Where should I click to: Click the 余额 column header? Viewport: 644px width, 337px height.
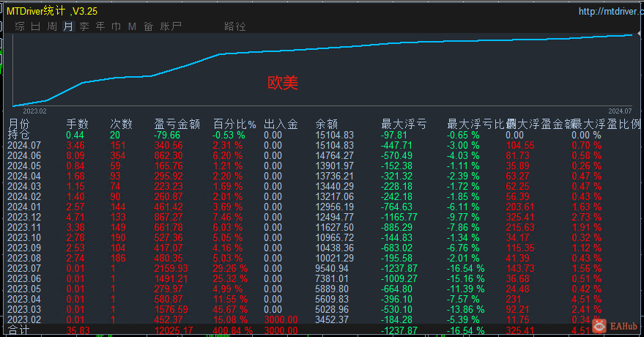[327, 124]
